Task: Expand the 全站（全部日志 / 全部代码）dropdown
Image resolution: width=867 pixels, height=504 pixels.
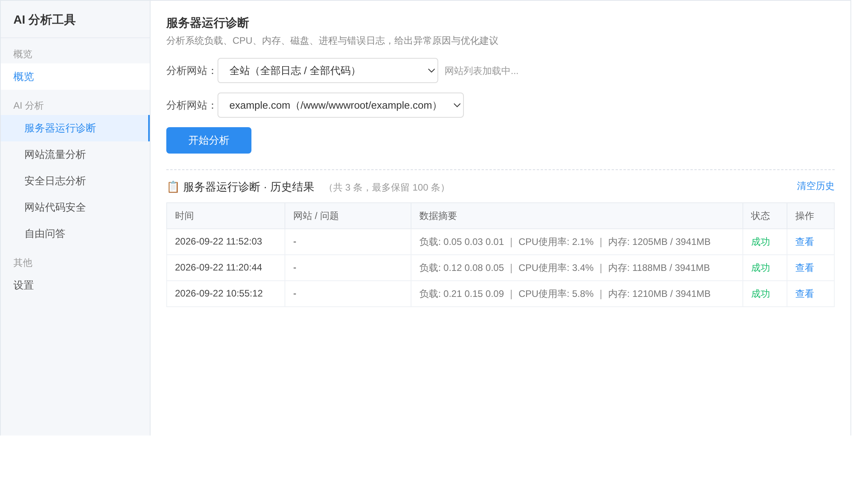Action: 328,71
